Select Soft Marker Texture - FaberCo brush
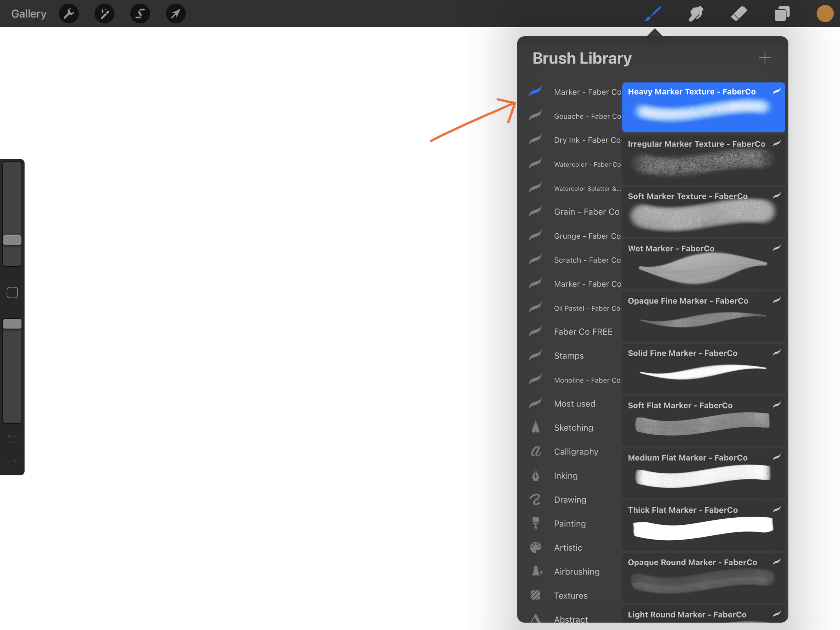This screenshot has height=630, width=840. pos(703,212)
